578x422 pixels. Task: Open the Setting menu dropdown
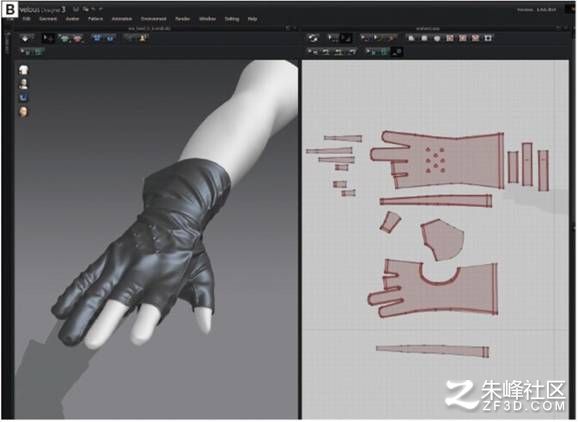tap(232, 19)
